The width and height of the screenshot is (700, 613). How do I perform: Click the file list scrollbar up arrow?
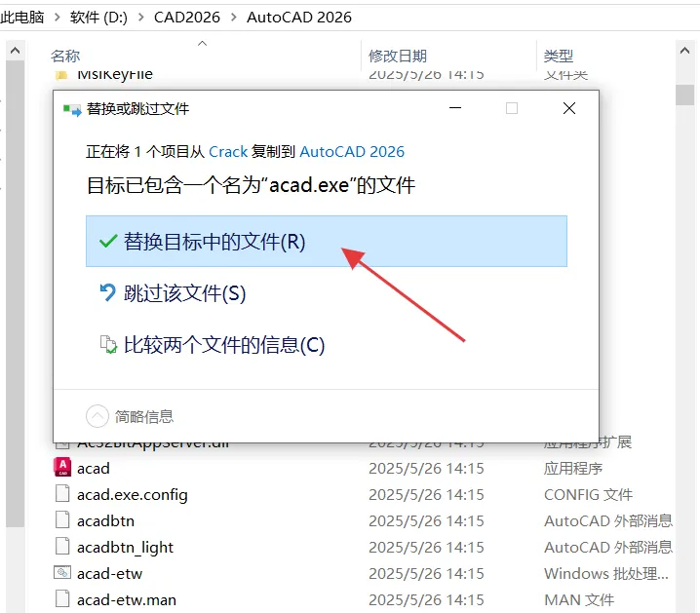(684, 51)
